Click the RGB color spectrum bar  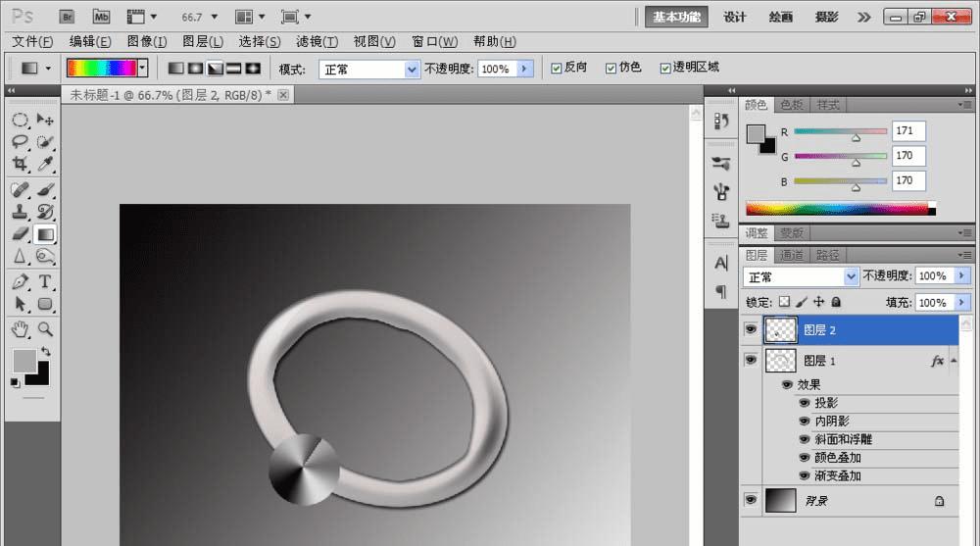[840, 208]
